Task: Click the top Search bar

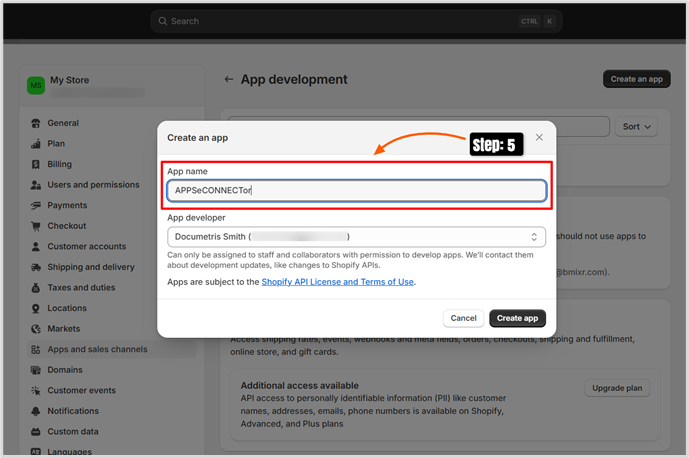Action: 356,21
